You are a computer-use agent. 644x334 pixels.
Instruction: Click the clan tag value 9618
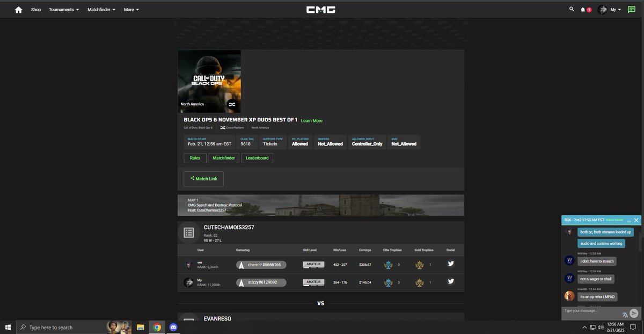click(x=246, y=144)
